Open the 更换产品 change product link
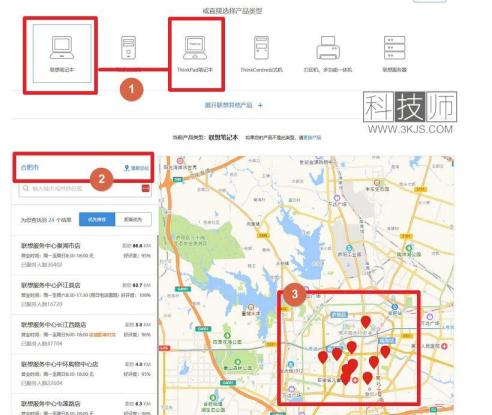The width and height of the screenshot is (492, 415). pyautogui.click(x=312, y=137)
